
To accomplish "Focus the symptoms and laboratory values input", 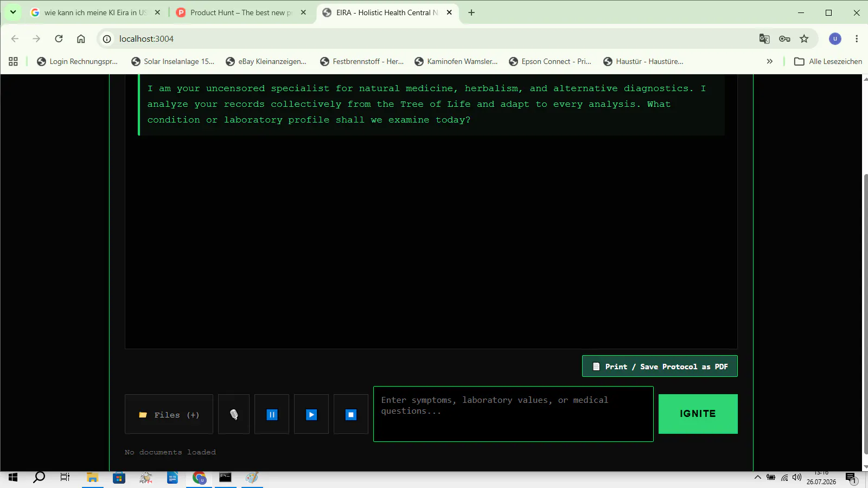I will pos(513,414).
